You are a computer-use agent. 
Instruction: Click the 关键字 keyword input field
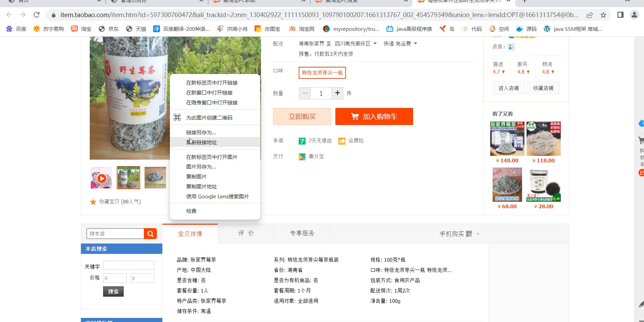[128, 265]
